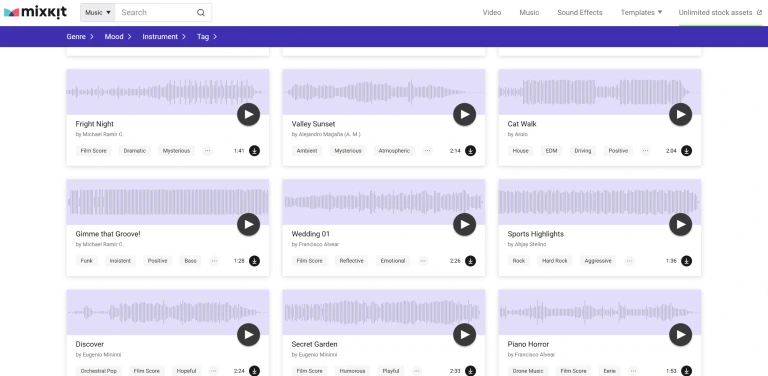Download the Sports Highlights track
The width and height of the screenshot is (768, 376).
[686, 261]
